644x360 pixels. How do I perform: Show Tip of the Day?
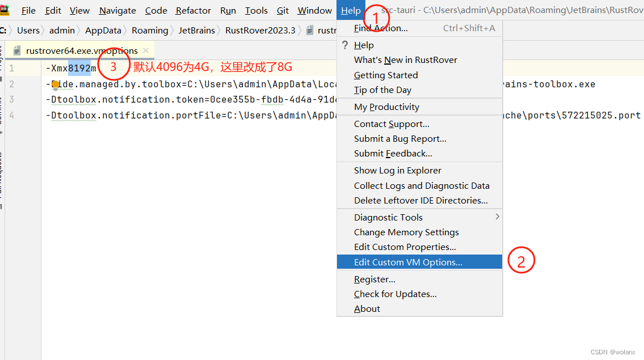[419, 90]
